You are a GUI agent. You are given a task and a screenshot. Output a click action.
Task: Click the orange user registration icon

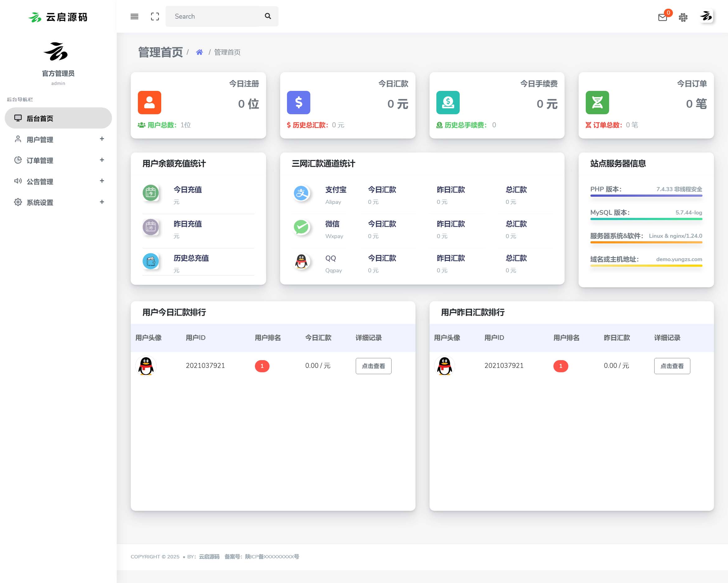[150, 103]
